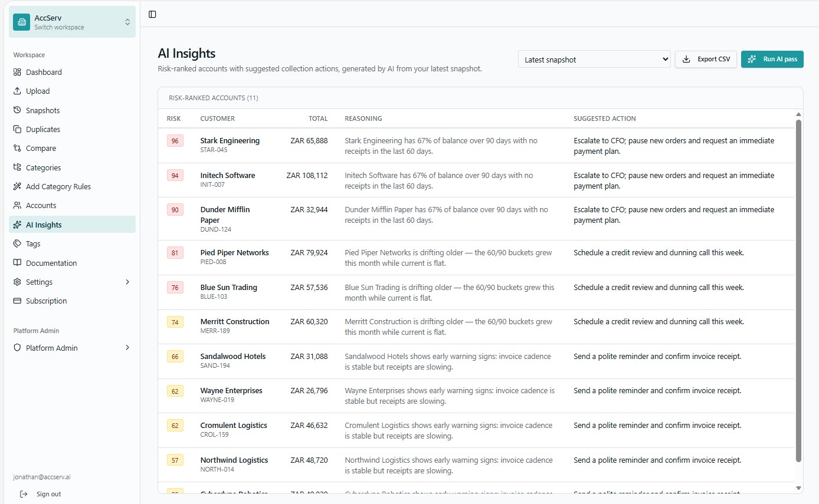Toggle the sidebar panel icon

coord(152,14)
